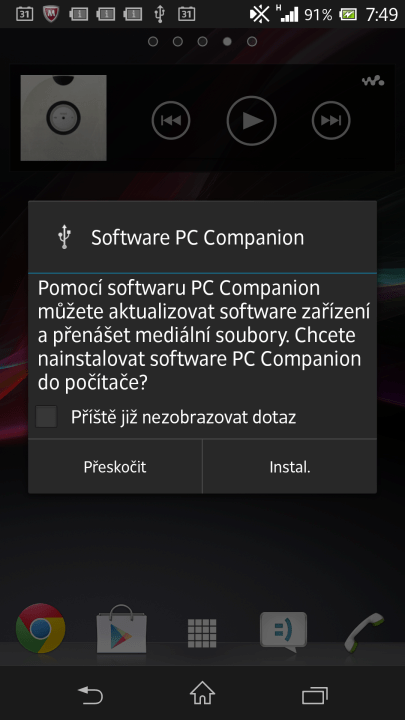Skip to previous track in the widget

click(x=171, y=120)
